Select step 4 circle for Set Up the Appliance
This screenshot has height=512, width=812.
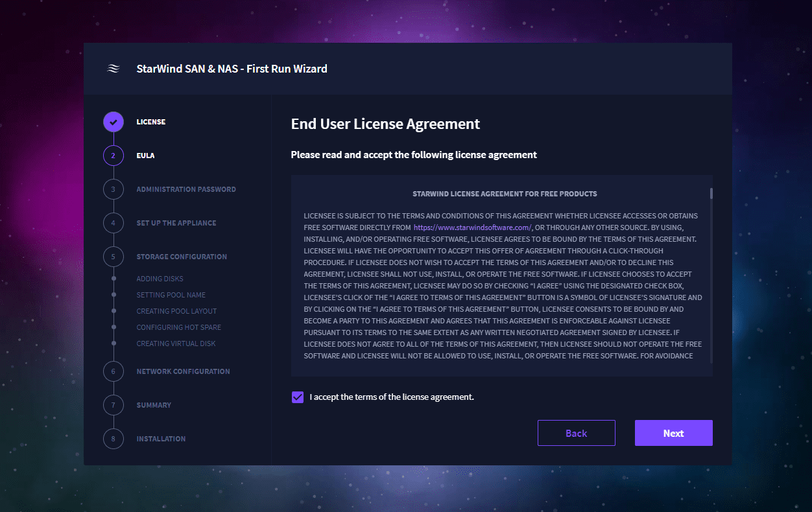(113, 223)
